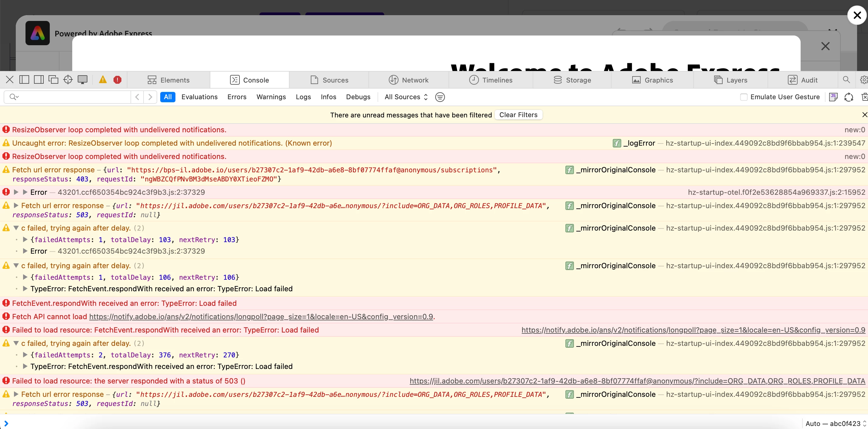This screenshot has height=429, width=868.
Task: Open inspector search magnifier icon
Action: (x=846, y=80)
